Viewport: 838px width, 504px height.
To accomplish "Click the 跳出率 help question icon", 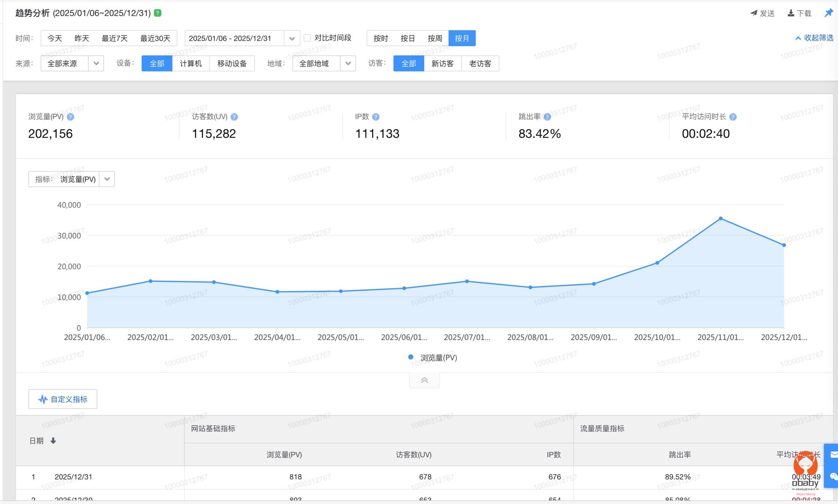I will click(547, 117).
